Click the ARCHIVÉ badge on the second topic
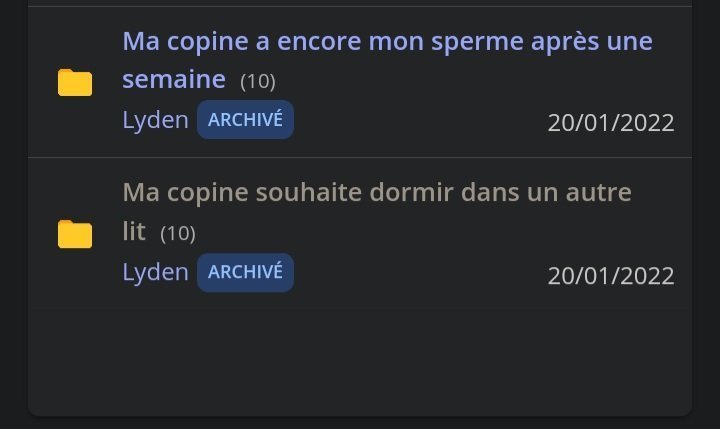 (245, 272)
